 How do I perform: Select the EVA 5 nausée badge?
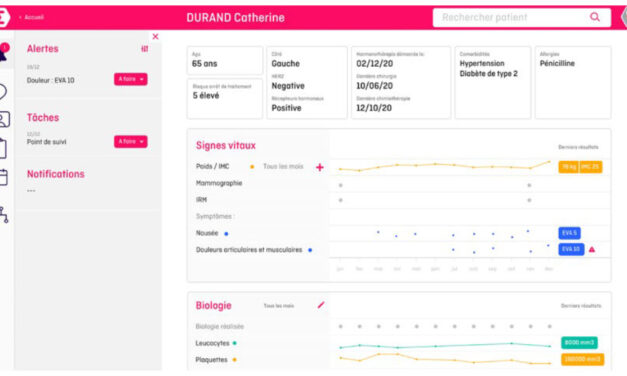[569, 233]
